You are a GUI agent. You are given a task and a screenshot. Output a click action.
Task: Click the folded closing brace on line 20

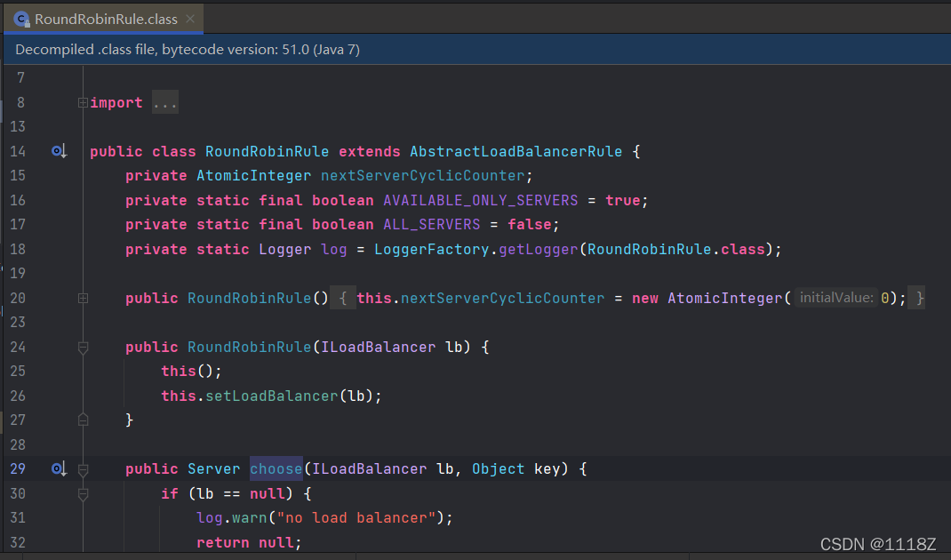[917, 298]
